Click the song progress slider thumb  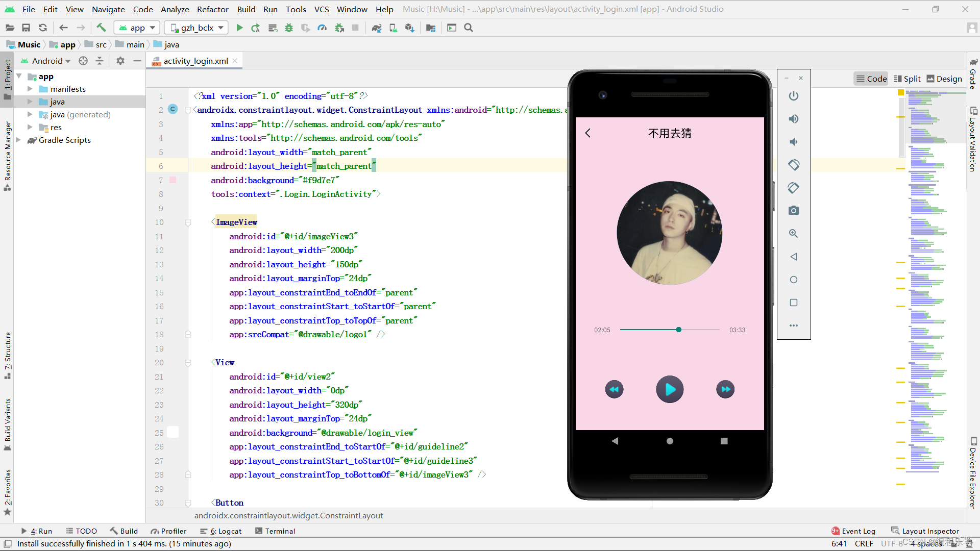[678, 330]
